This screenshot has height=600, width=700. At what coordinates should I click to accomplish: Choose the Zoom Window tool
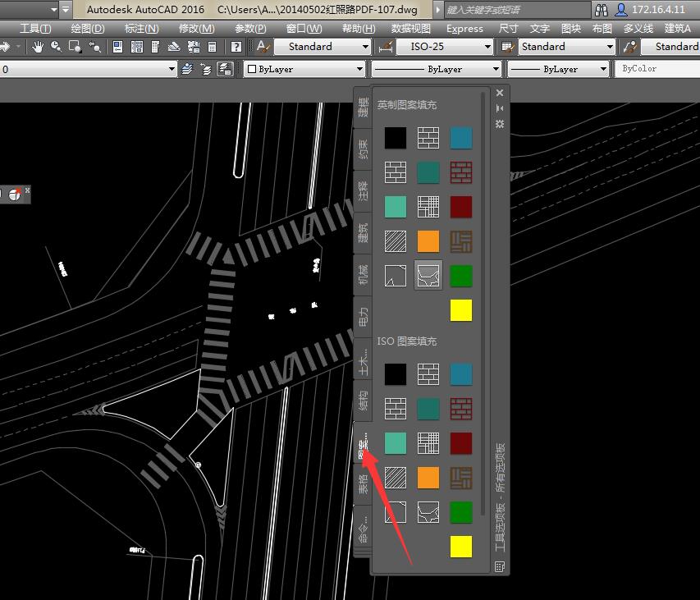(75, 47)
